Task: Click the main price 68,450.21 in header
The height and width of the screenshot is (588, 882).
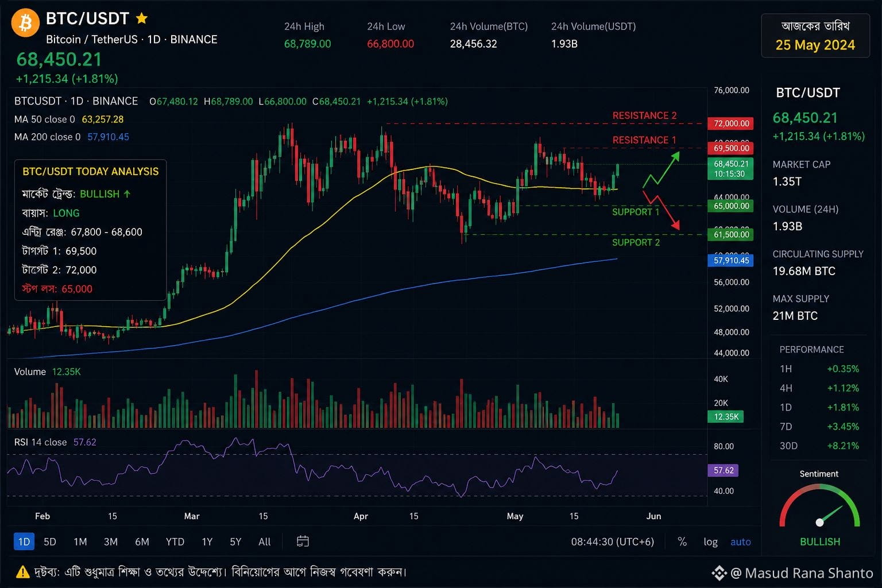Action: point(59,59)
